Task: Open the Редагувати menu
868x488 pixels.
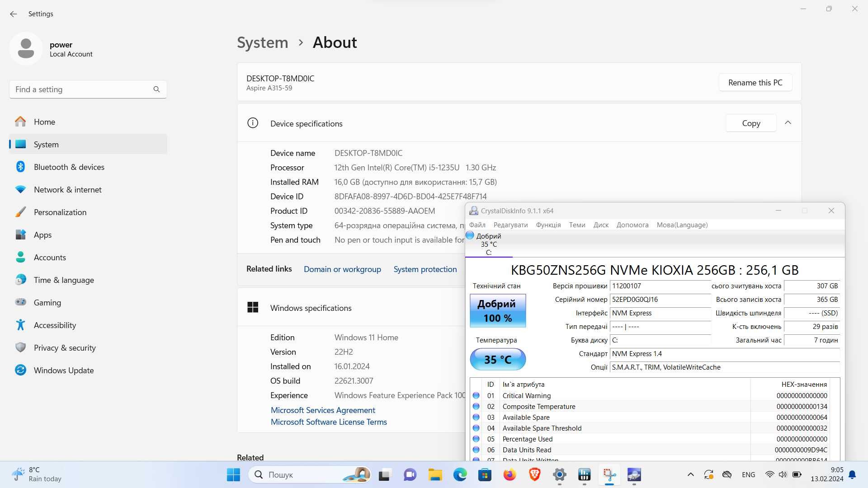Action: (510, 225)
